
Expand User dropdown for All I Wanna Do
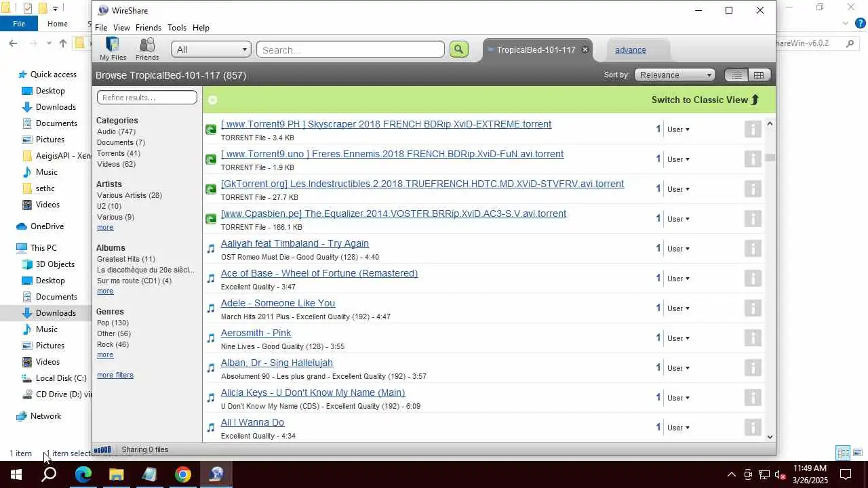(x=678, y=428)
